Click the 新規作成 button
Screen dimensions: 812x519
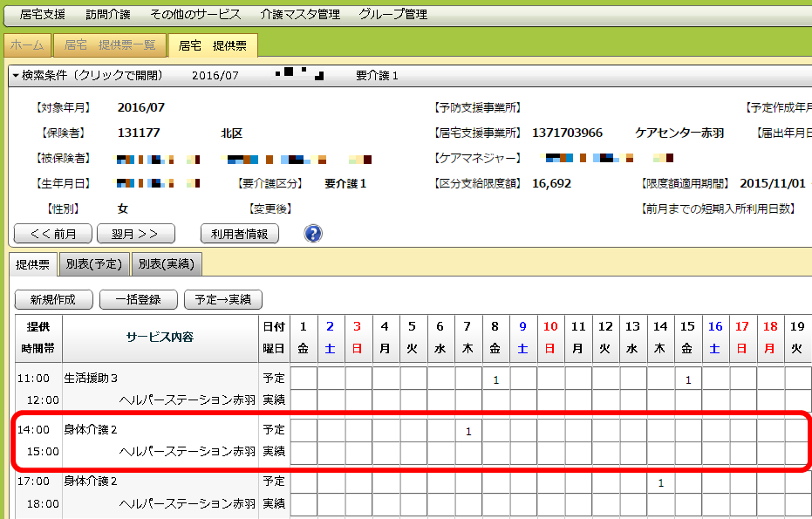[x=53, y=299]
